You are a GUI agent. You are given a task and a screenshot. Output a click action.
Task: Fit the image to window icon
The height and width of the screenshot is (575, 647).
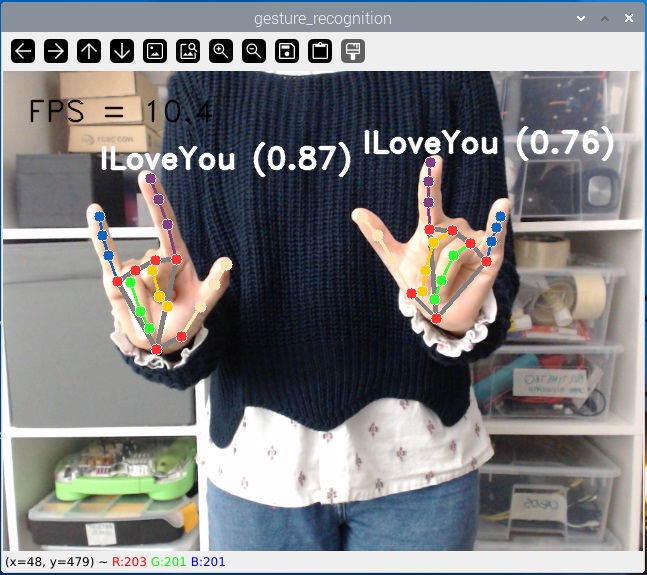(188, 51)
